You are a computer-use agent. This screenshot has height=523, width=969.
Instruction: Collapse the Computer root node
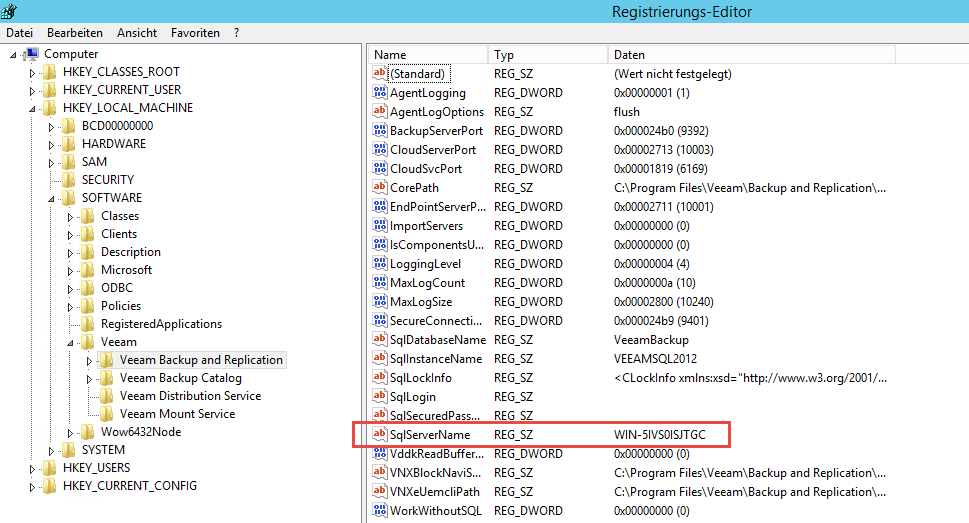click(13, 55)
